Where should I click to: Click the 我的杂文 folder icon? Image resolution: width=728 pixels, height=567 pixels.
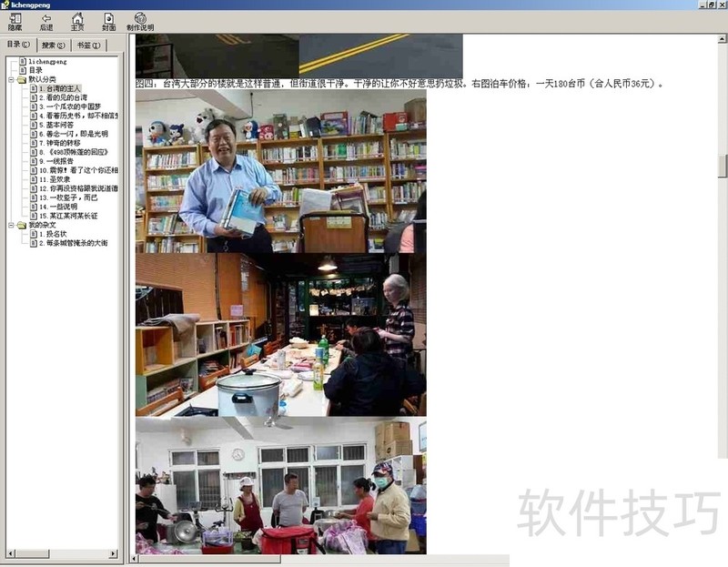pos(21,225)
